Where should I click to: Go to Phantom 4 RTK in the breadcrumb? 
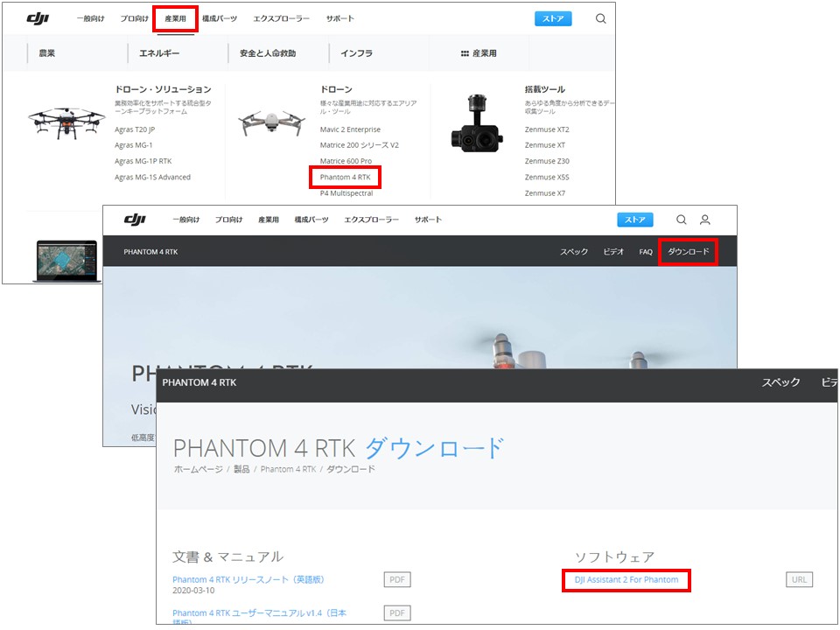click(x=288, y=469)
